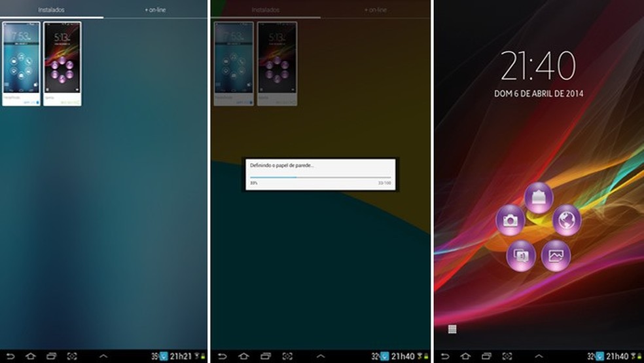This screenshot has height=363, width=644.
Task: Tap screenshot capture icon on left screen navigation bar
Action: tap(72, 356)
